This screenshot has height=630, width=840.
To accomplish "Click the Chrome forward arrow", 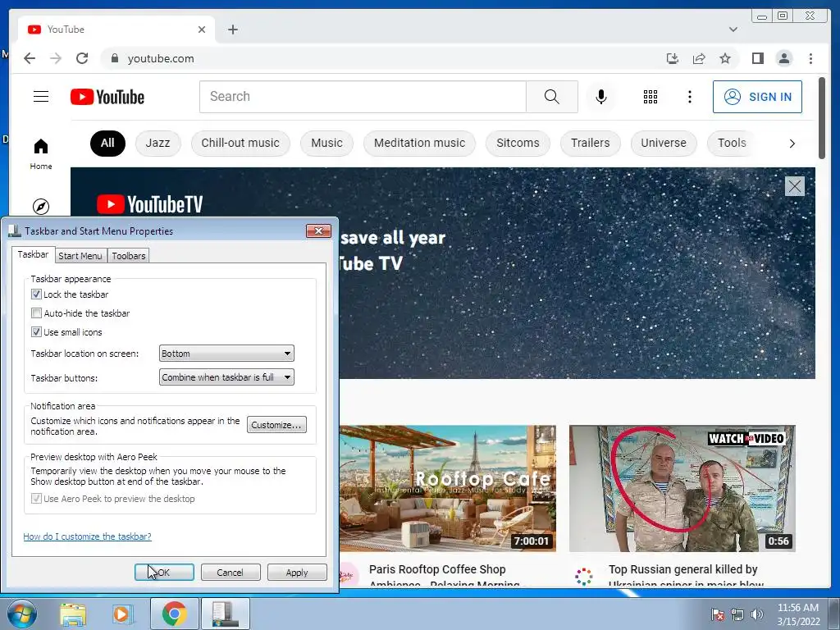I will 56,58.
